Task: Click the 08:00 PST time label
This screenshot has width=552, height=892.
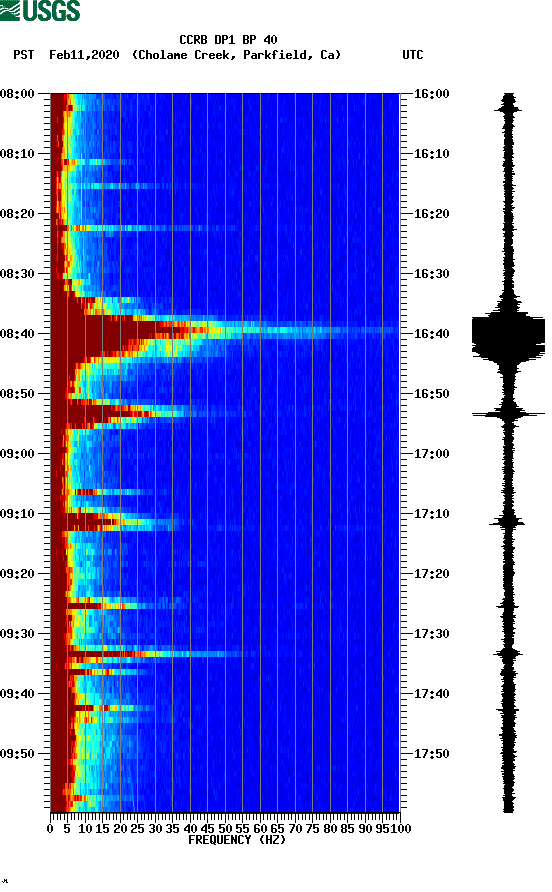Action: click(x=18, y=93)
